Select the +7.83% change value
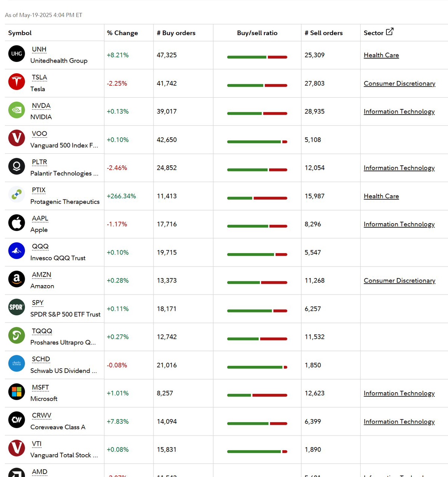Screen dimensions: 448x477 [118, 422]
